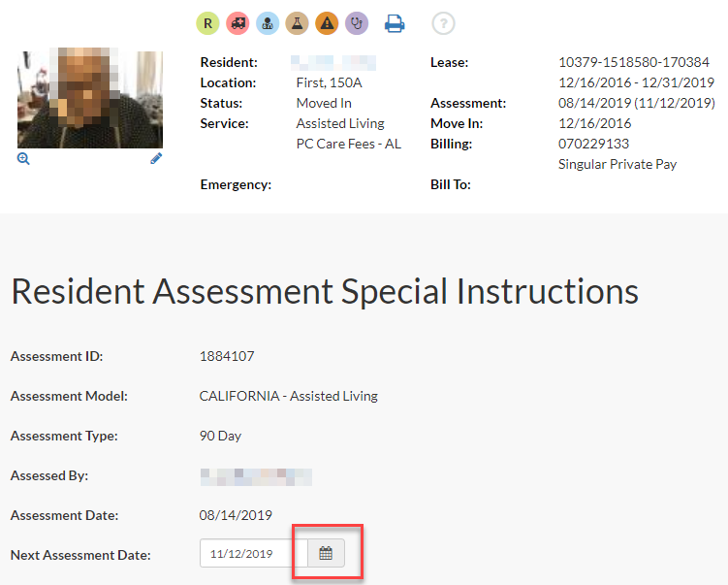
Task: Click the location value First, 150A
Action: click(x=329, y=82)
